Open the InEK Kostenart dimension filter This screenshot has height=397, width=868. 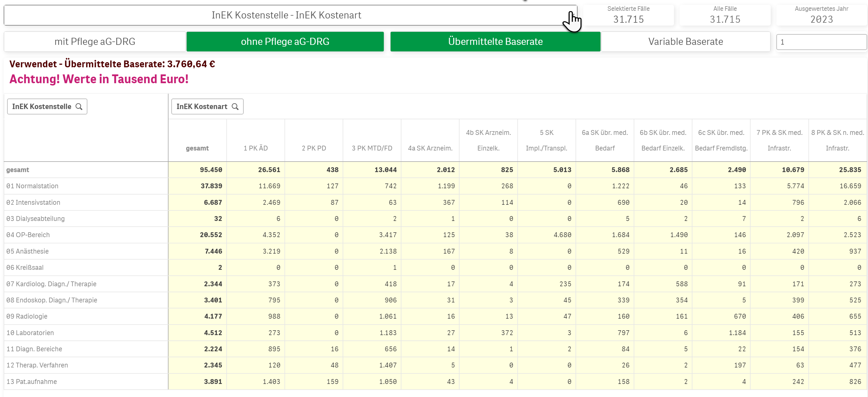coord(202,106)
